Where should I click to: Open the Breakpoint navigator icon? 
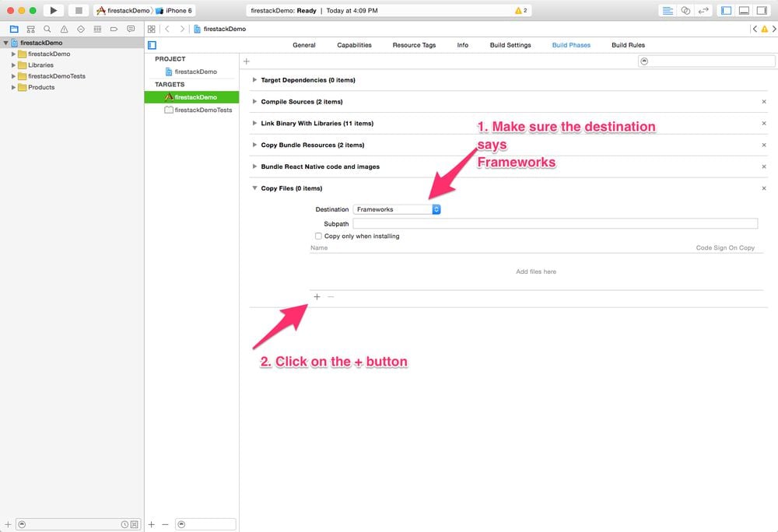click(114, 30)
